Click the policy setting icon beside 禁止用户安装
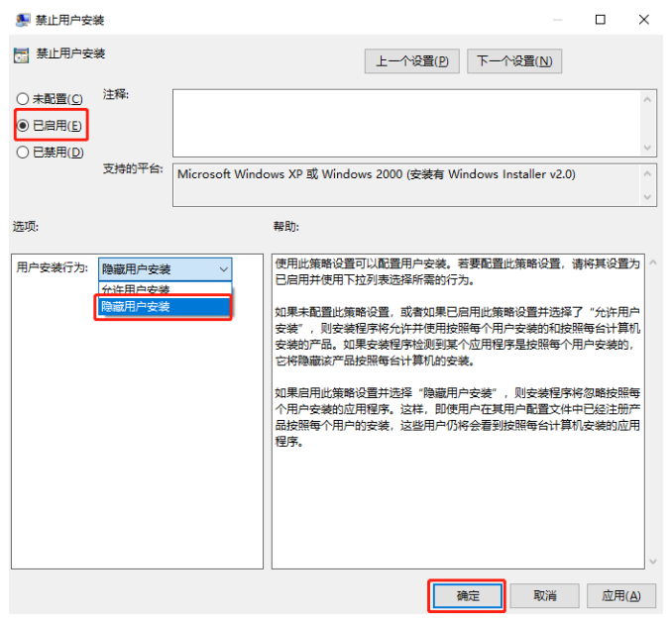The image size is (672, 621). [x=21, y=55]
